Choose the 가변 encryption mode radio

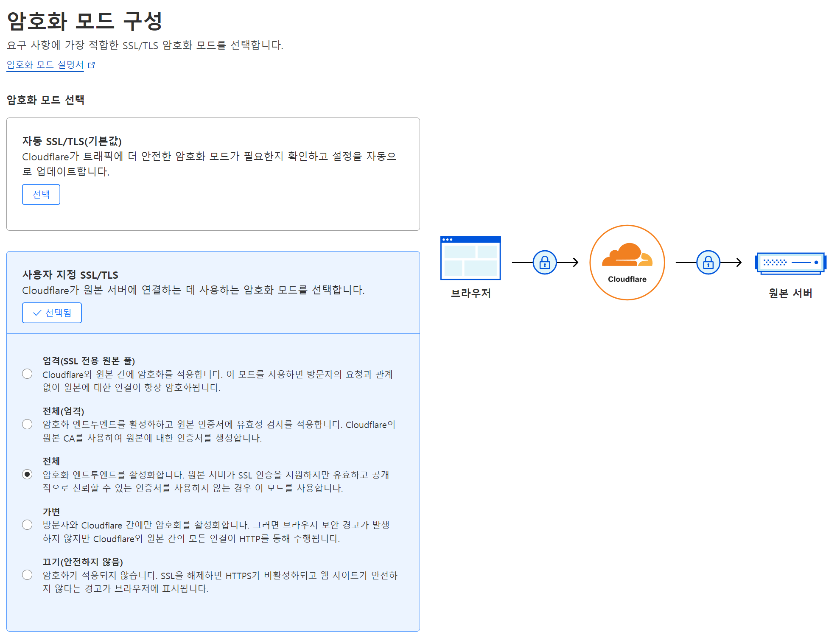pos(27,525)
